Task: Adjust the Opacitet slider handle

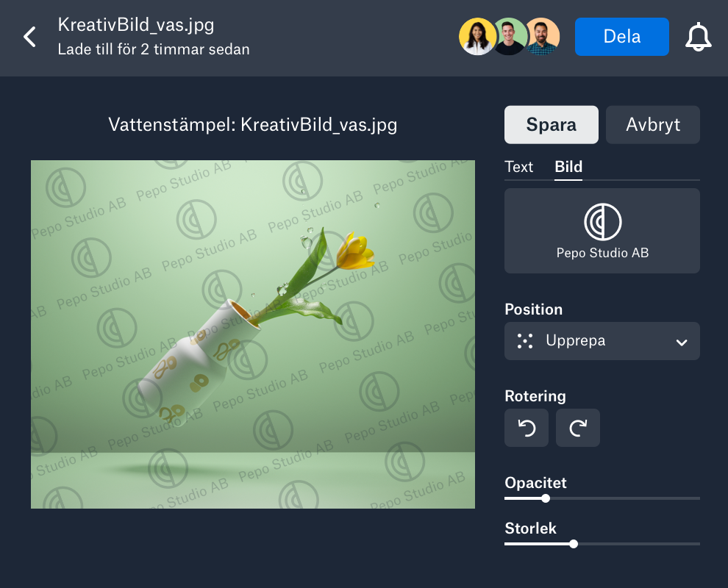Action: (x=546, y=498)
